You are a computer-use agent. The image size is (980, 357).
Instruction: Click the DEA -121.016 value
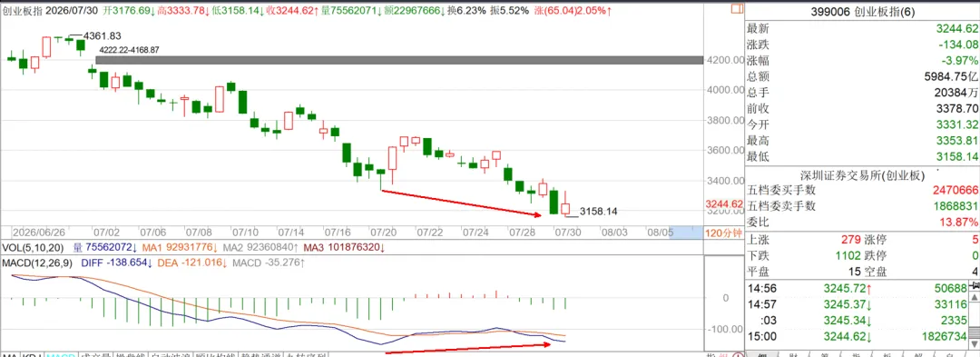coord(191,263)
